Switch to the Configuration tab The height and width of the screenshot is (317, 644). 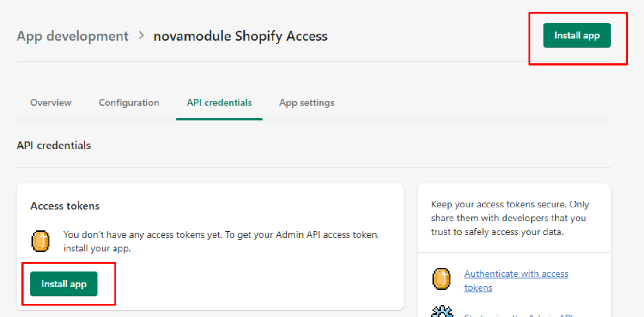click(129, 103)
